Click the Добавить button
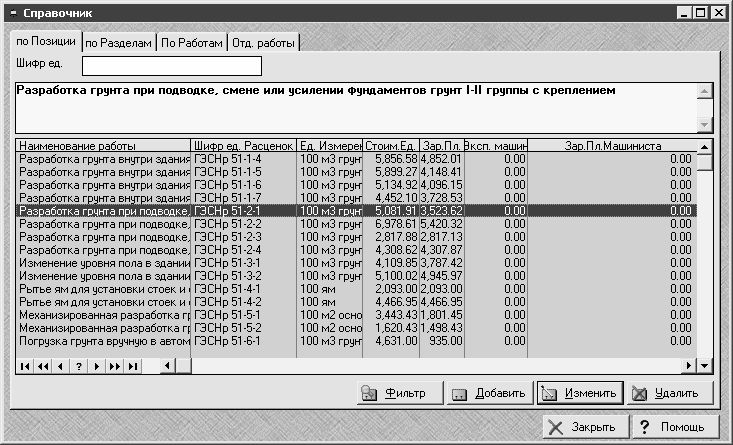Screen dimensions: 733x445 490,393
